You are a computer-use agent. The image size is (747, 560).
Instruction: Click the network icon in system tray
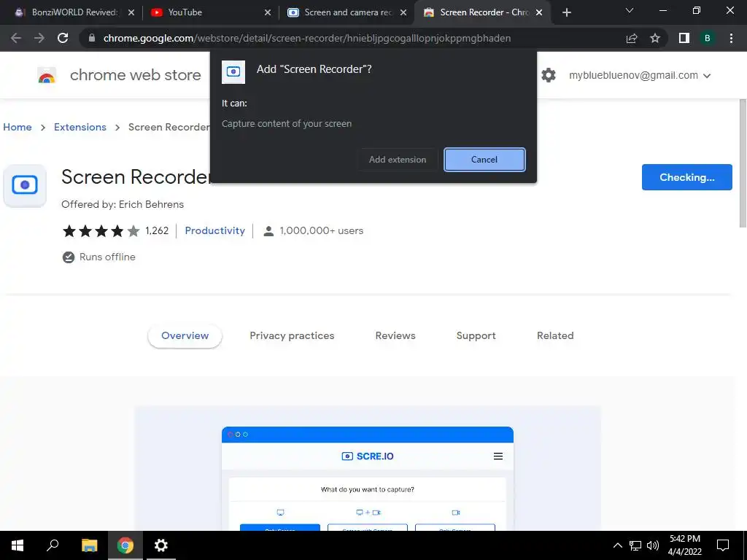click(x=635, y=545)
